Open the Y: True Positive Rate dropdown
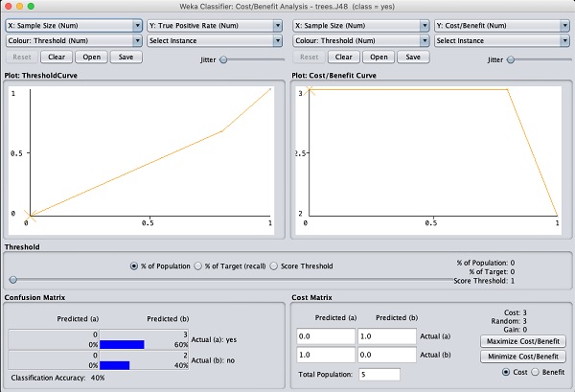Viewport: 575px width, 392px height. (x=215, y=26)
